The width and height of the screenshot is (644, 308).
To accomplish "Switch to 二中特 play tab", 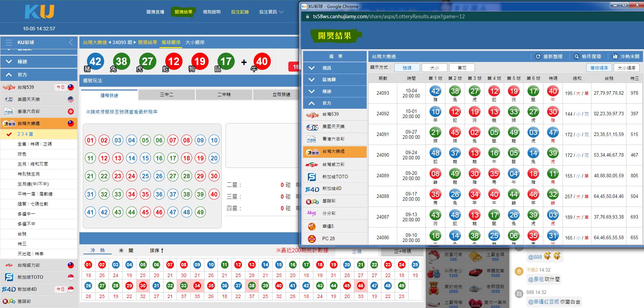I will 224,95.
